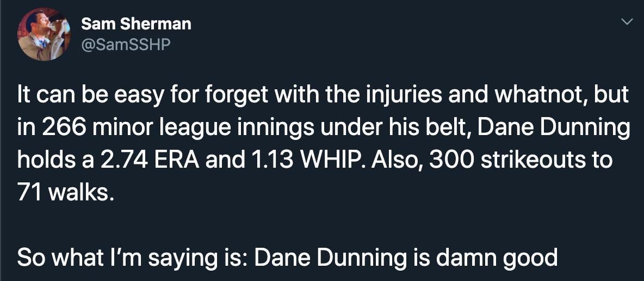Click the @SamSSHP handle
The height and width of the screenshot is (281, 644).
tap(126, 44)
